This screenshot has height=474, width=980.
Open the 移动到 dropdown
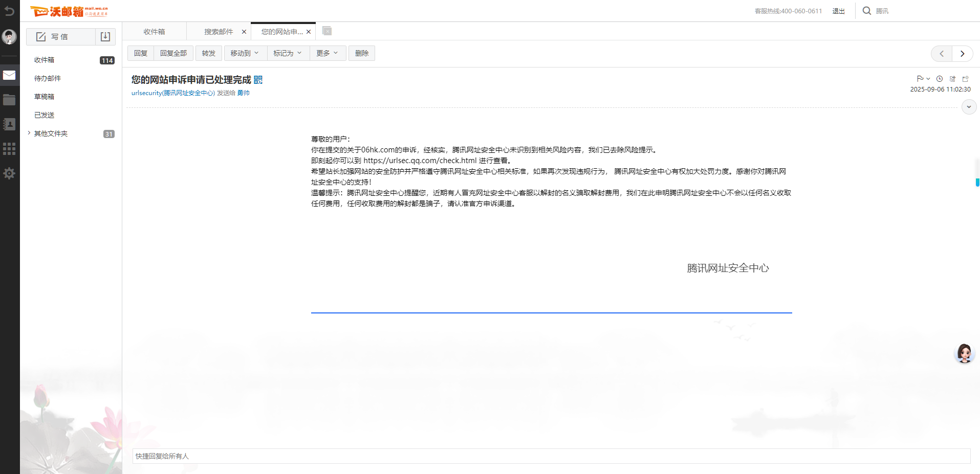245,53
